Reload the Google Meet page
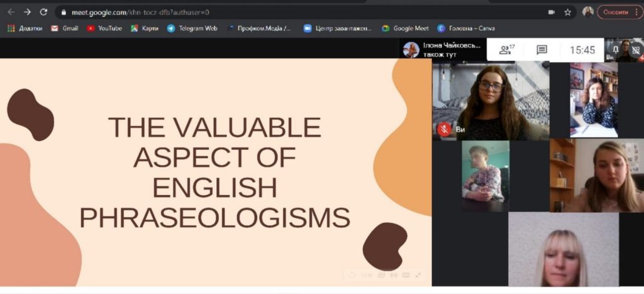The image size is (644, 294). [43, 12]
